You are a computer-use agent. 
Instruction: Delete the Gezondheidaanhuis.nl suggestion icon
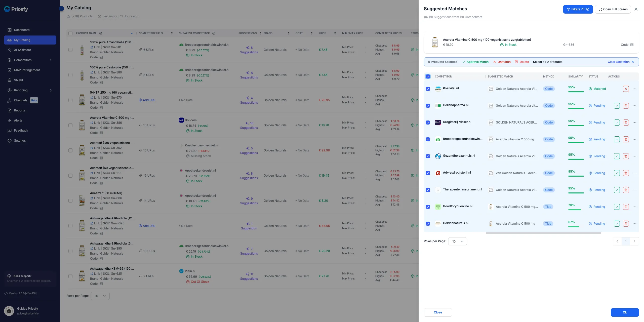626,156
